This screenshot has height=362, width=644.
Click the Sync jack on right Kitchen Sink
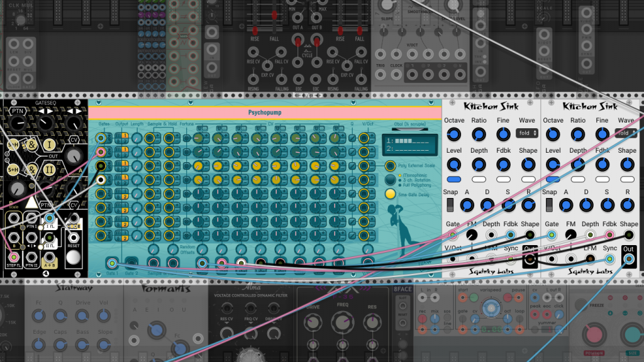pyautogui.click(x=609, y=258)
